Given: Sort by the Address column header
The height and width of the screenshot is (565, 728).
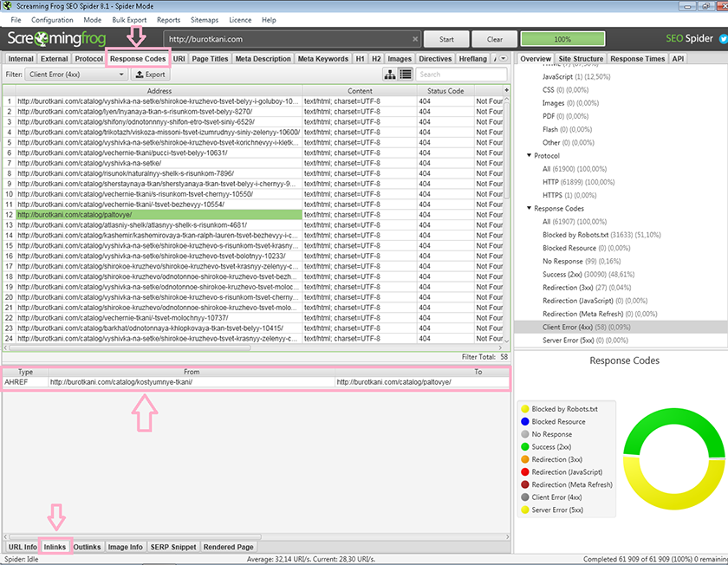Looking at the screenshot, I should 159,90.
